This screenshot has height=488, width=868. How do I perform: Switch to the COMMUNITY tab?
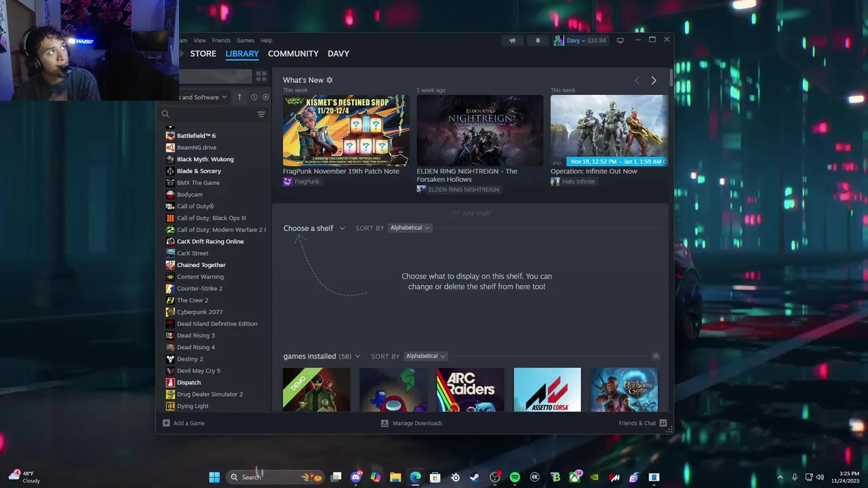tap(293, 54)
